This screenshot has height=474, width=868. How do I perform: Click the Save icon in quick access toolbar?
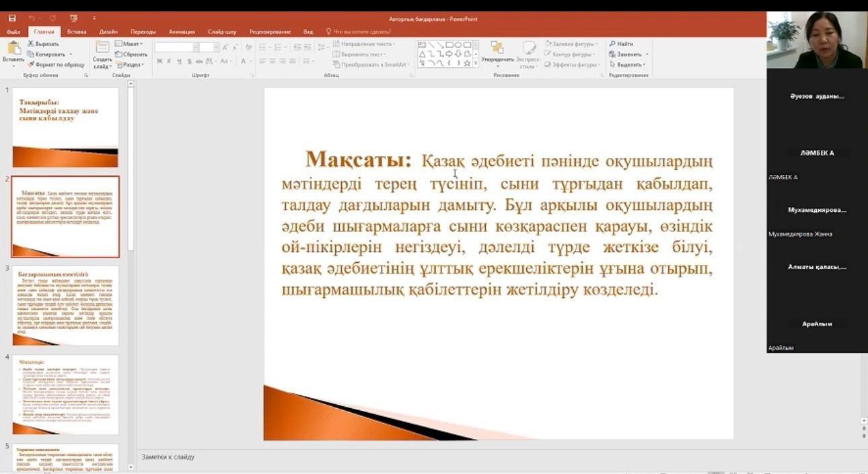[x=11, y=18]
